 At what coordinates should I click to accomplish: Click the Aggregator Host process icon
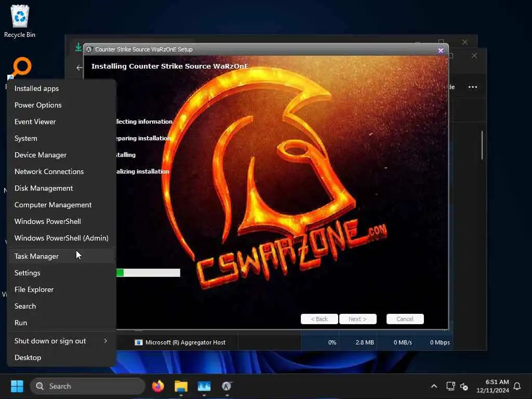tap(138, 342)
